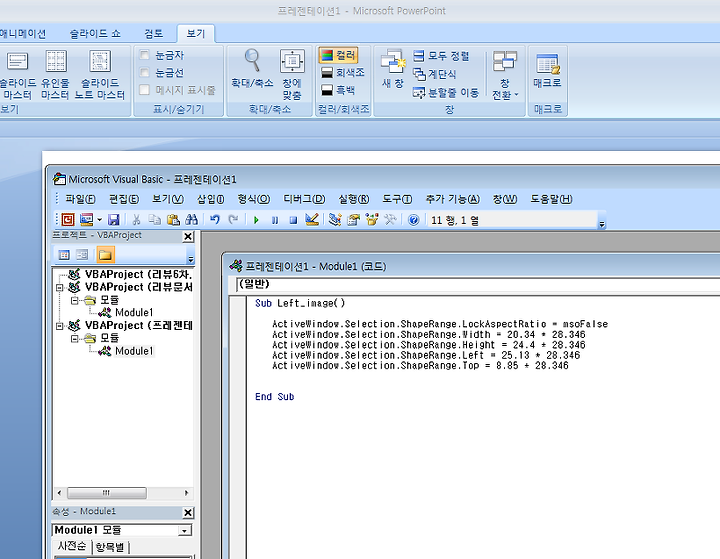Click the Insert UserForm icon in VBA toolbar
The width and height of the screenshot is (720, 559).
click(86, 220)
